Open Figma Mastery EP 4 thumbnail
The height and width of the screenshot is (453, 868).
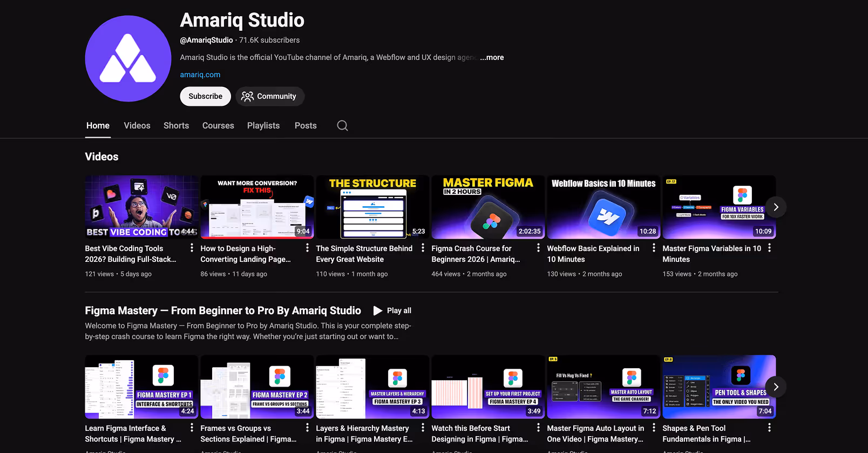[x=488, y=387]
